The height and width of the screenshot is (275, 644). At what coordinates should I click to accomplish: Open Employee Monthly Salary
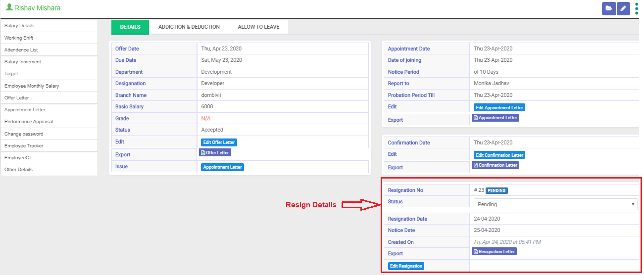click(49, 86)
